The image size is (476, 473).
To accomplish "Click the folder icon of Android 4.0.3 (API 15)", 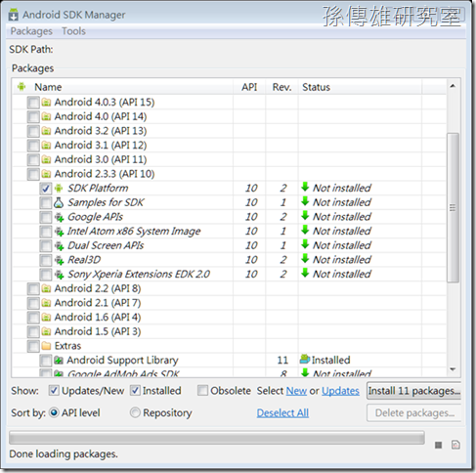I will [x=46, y=103].
